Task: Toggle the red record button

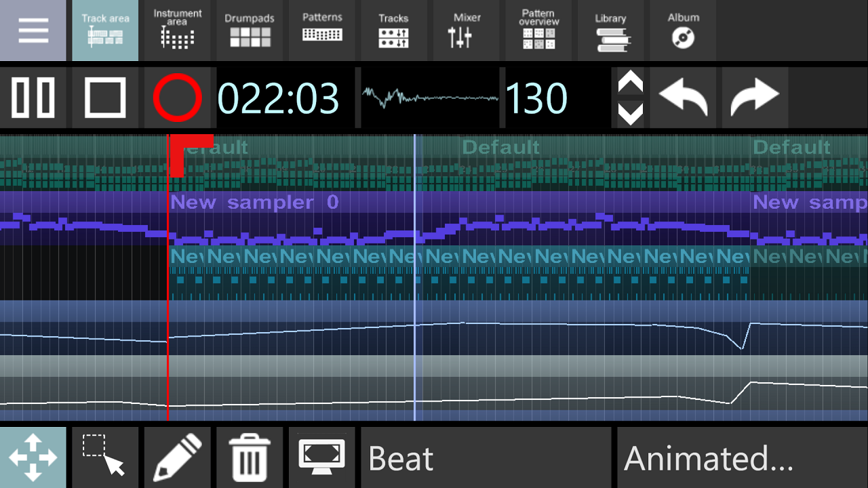Action: point(178,98)
